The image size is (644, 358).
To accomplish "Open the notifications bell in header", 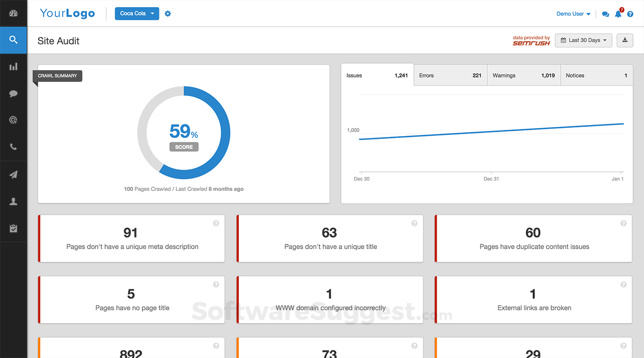I will (x=618, y=14).
